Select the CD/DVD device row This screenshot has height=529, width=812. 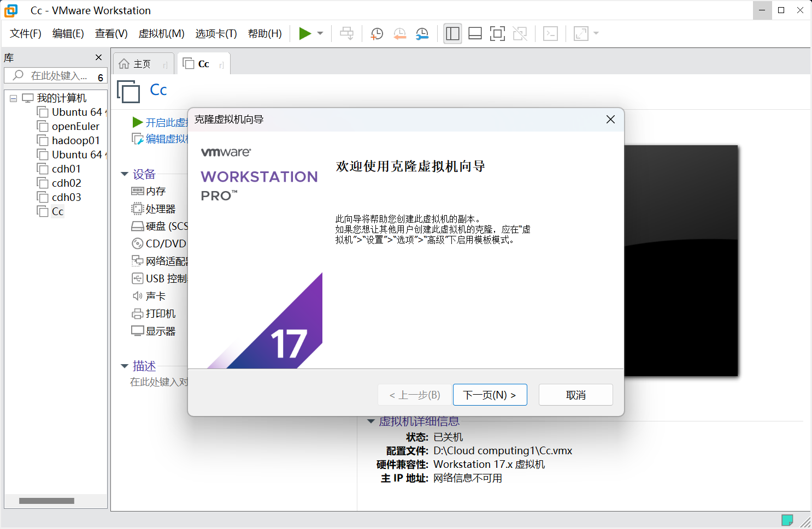tap(159, 243)
